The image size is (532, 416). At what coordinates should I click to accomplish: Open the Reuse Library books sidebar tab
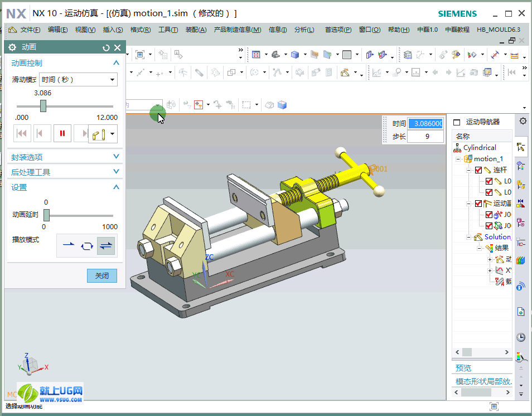pos(520,260)
